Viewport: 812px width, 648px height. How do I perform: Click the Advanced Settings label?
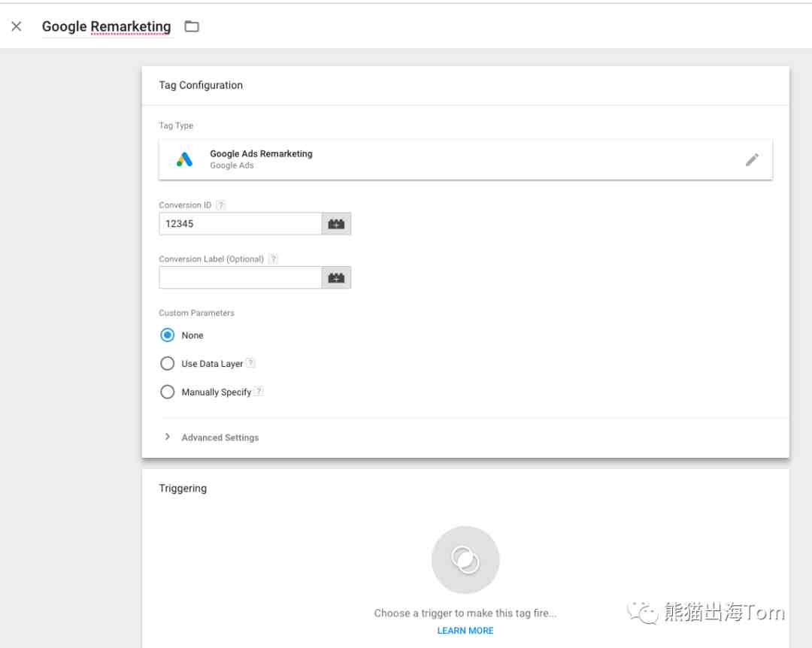[220, 438]
